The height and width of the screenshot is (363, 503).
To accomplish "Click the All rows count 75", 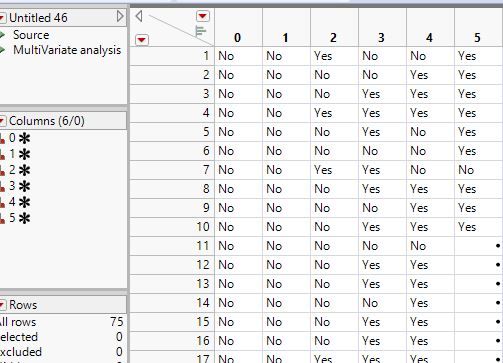I will pos(117,322).
